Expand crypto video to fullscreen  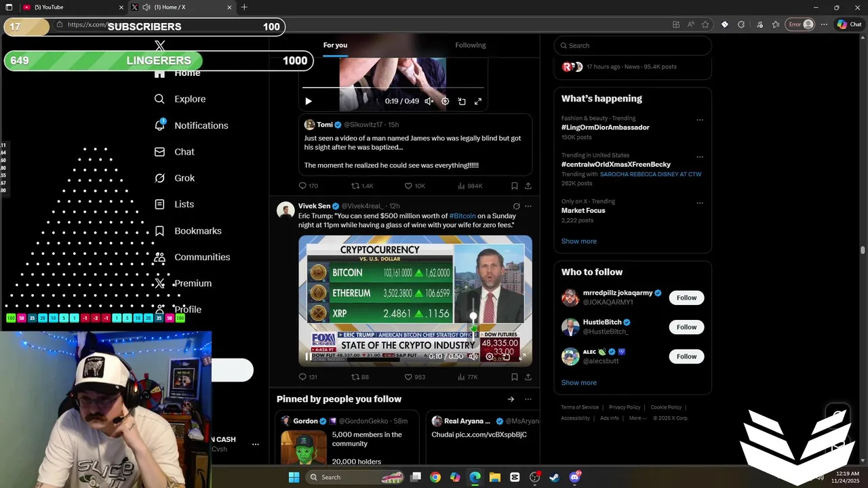522,357
